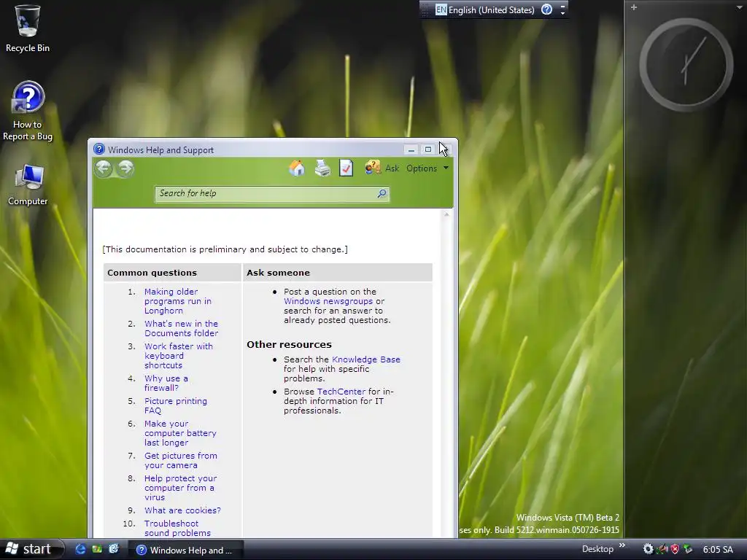Click the Common questions heading
Image resolution: width=747 pixels, height=560 pixels.
[x=152, y=273]
